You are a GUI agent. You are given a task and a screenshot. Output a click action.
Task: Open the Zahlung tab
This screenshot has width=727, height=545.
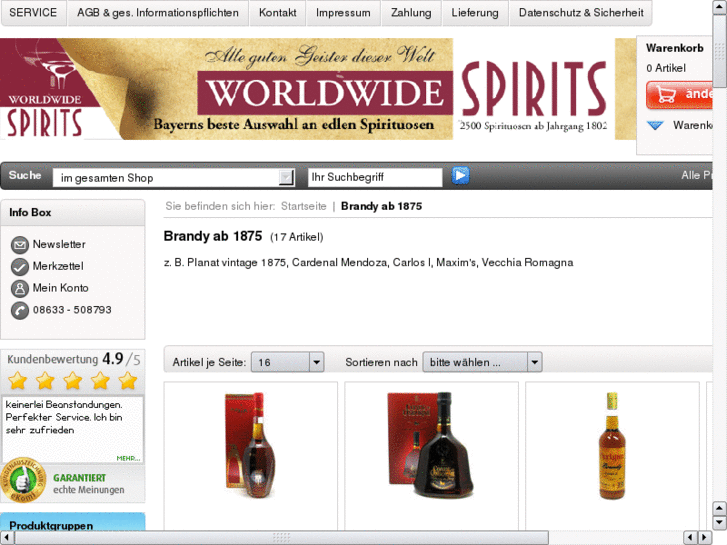coord(411,13)
